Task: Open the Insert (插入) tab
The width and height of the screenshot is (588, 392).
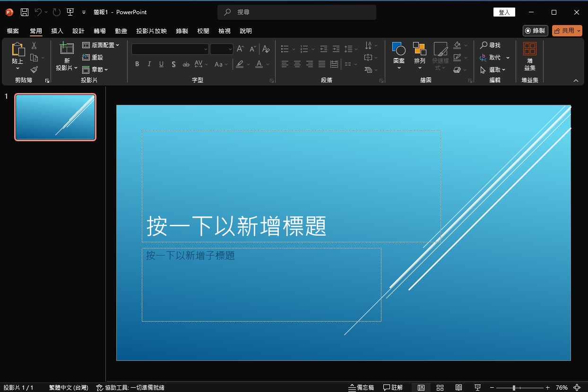Action: [x=57, y=31]
